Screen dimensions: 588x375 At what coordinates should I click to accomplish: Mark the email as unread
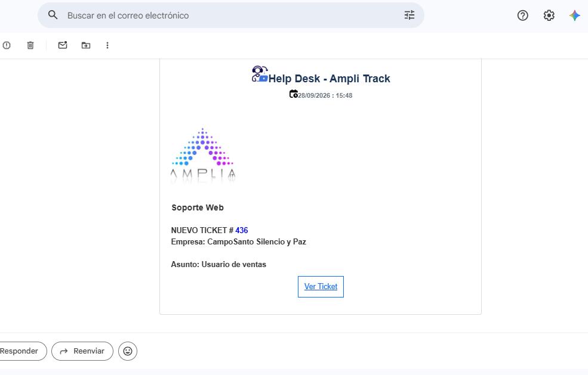tap(63, 45)
